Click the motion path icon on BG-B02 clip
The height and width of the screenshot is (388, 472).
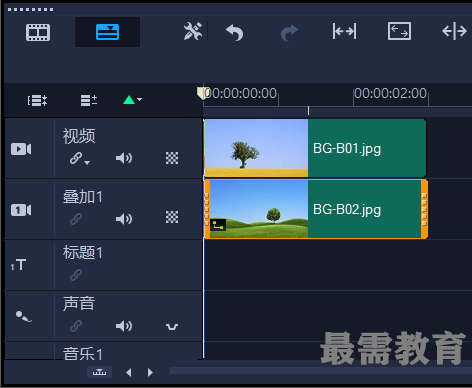(218, 225)
